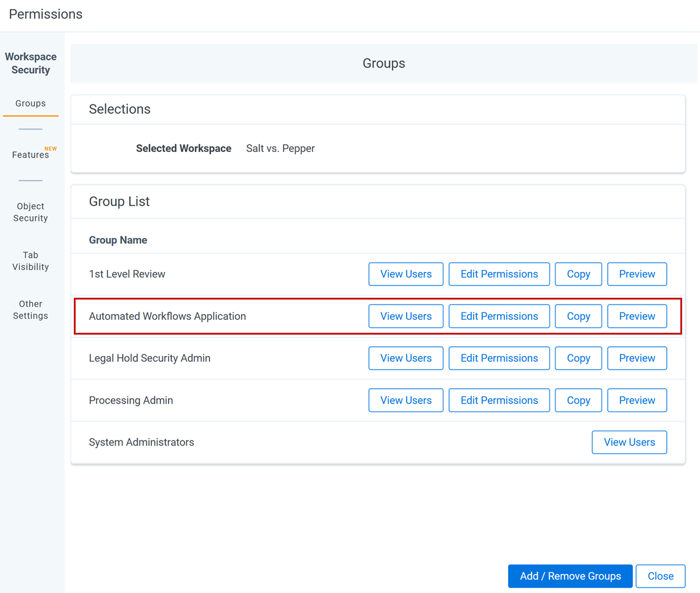Select Automated Workflows Application group name
Image resolution: width=700 pixels, height=593 pixels.
pos(167,316)
